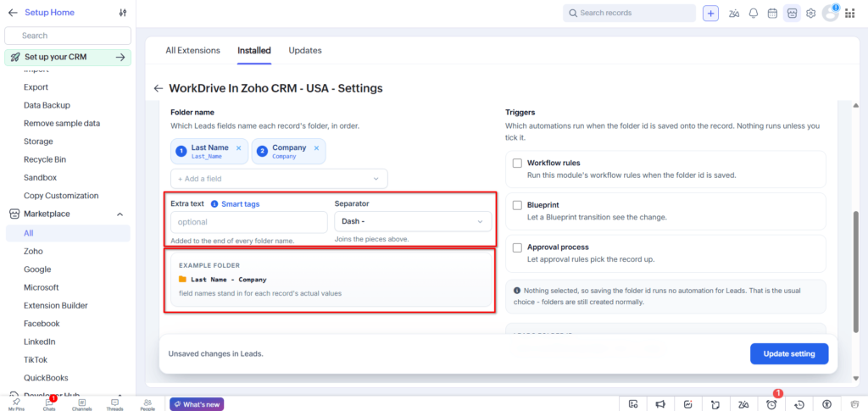Click the bottom bar Zia icon
The width and height of the screenshot is (868, 411).
[743, 404]
